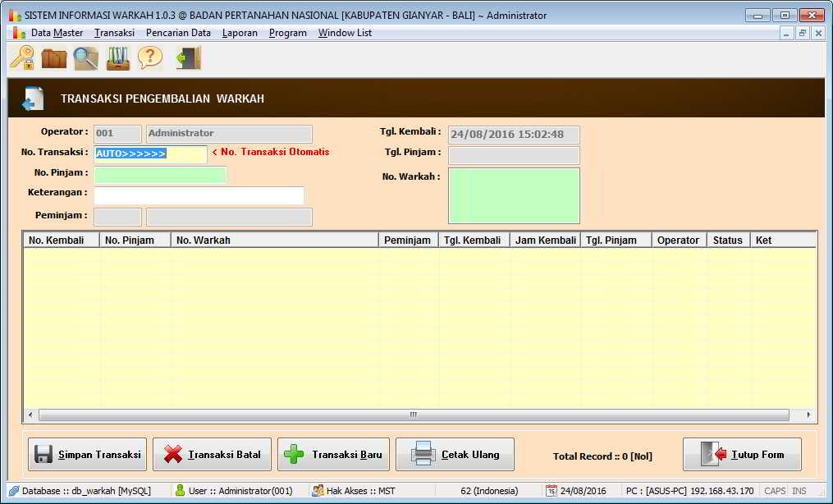Click the Cetak Ulang print button

point(455,455)
